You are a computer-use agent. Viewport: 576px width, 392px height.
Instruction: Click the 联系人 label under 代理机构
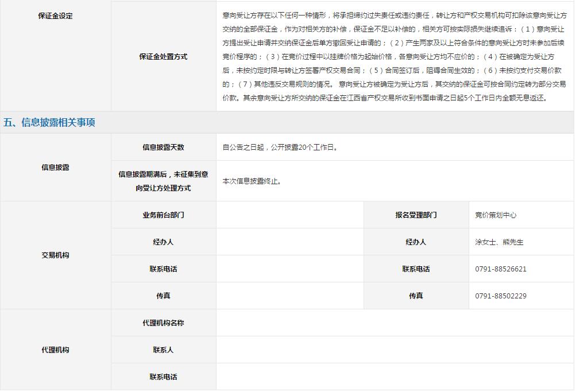click(163, 350)
